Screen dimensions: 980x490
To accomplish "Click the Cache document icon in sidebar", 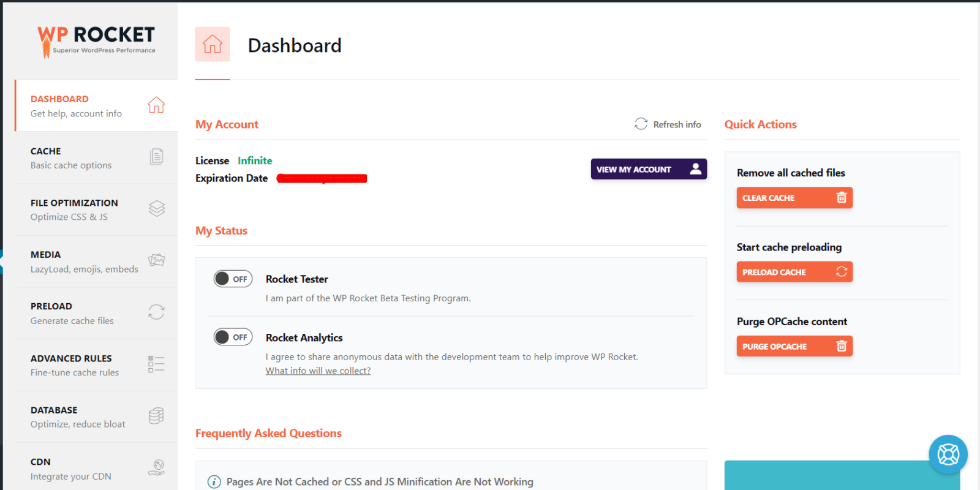I will click(156, 157).
